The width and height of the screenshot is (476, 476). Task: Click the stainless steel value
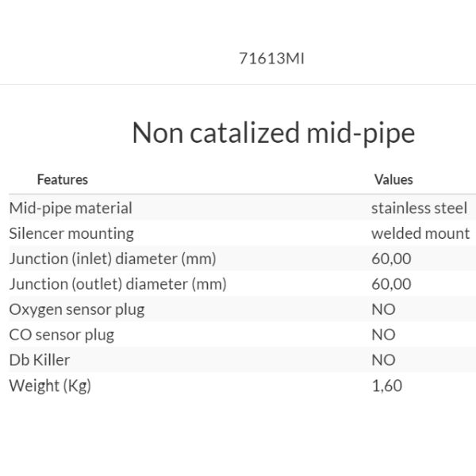click(420, 208)
